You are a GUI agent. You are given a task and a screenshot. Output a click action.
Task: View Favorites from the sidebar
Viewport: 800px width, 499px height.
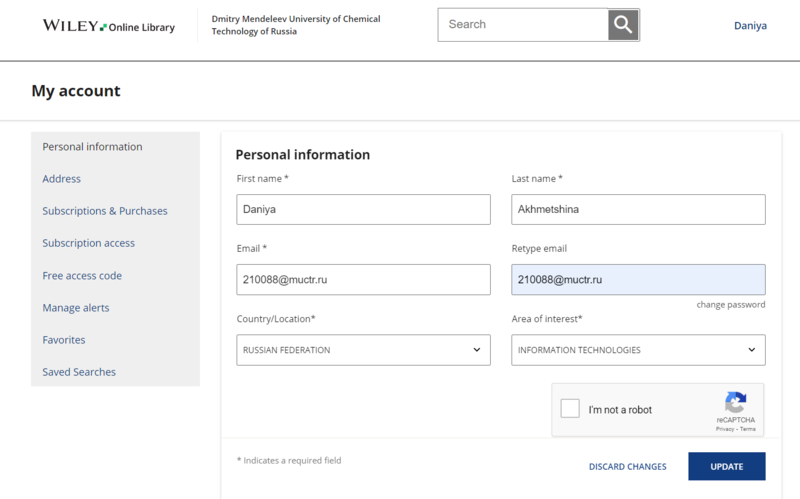pyautogui.click(x=64, y=340)
